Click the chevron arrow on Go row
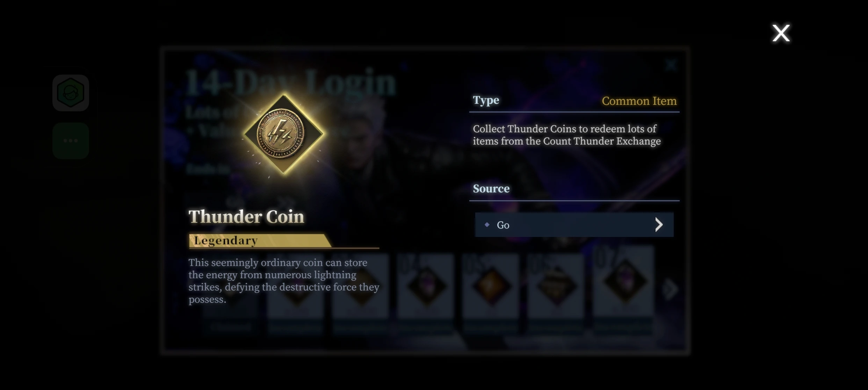This screenshot has width=868, height=390. pos(659,225)
